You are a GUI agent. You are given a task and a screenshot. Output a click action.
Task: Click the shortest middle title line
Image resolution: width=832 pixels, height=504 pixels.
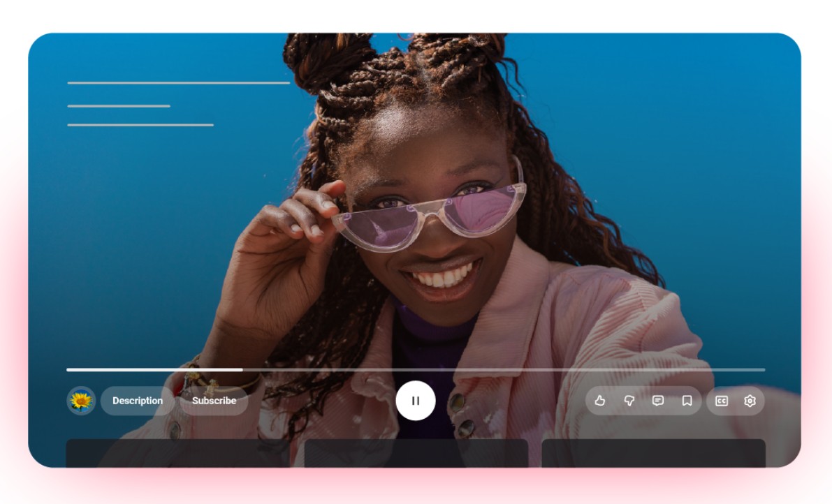(x=119, y=106)
